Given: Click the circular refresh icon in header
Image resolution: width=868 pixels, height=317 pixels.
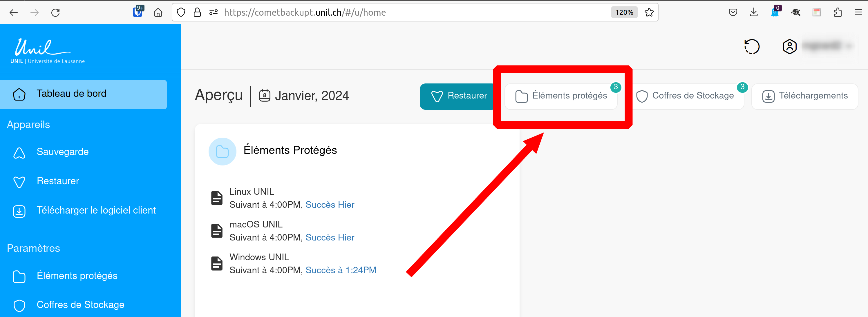Looking at the screenshot, I should tap(752, 46).
